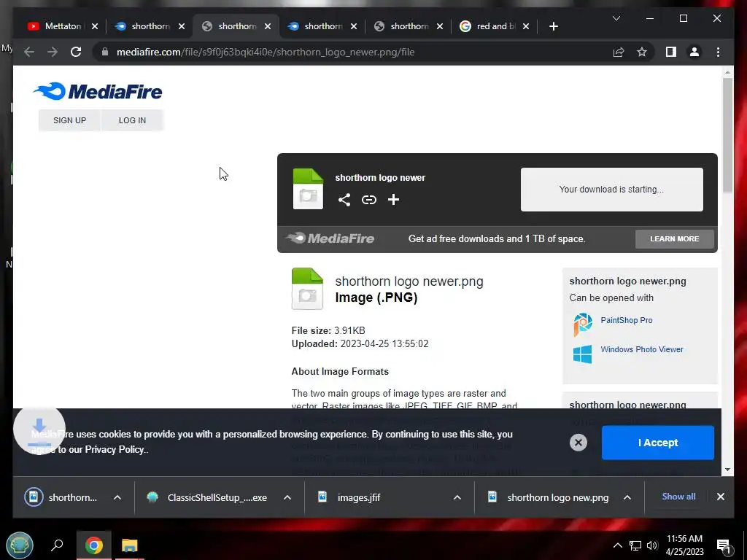
Task: Open the Chrome three-dot menu
Action: 718,52
